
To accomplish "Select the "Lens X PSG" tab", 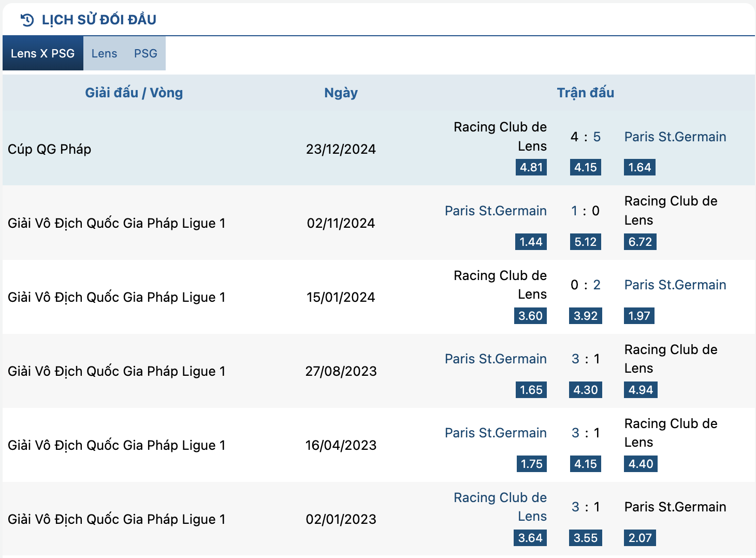I will (x=43, y=53).
